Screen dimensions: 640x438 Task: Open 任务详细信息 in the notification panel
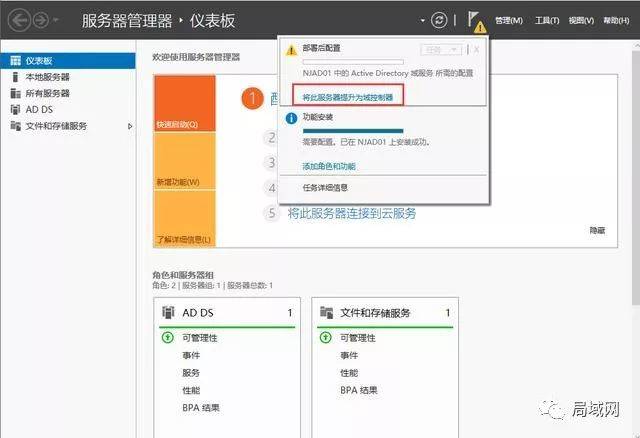[325, 188]
